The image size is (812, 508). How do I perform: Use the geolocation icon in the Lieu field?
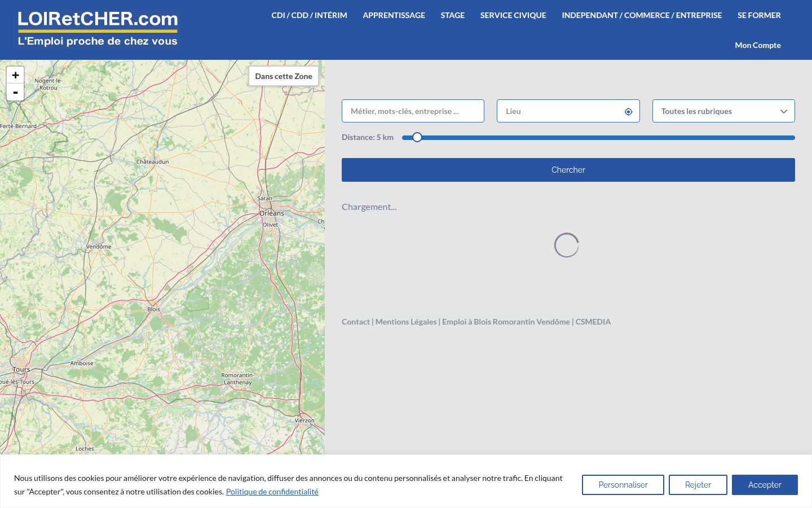tap(628, 112)
